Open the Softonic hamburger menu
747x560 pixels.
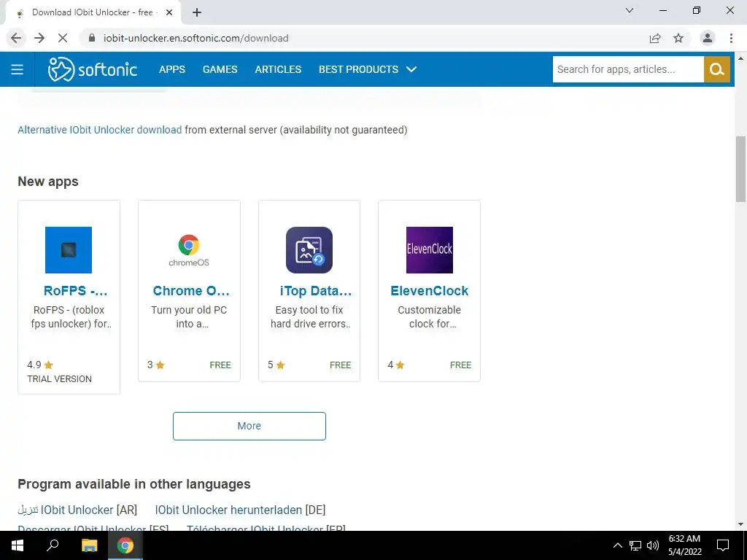pos(18,69)
